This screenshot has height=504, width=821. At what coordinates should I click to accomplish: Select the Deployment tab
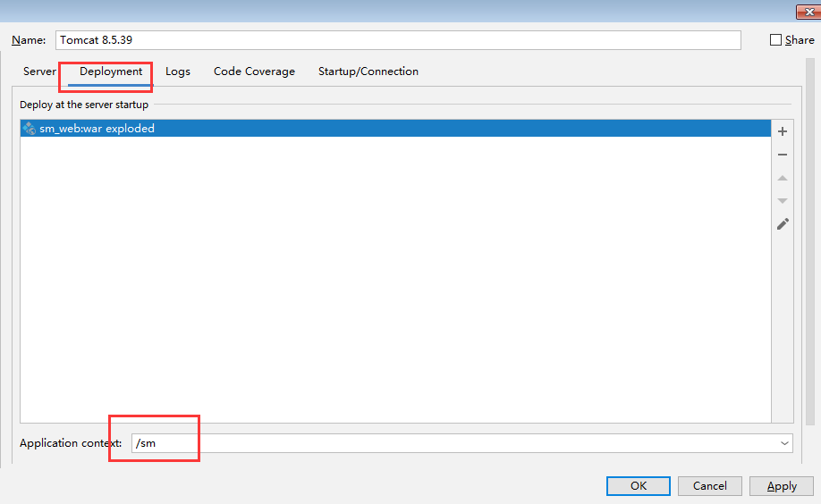[111, 71]
